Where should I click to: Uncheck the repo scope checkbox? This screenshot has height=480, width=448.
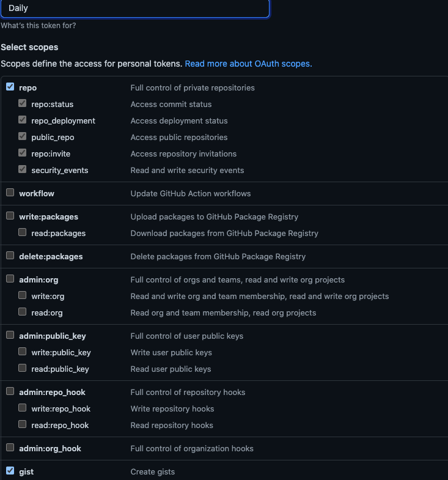coord(10,87)
